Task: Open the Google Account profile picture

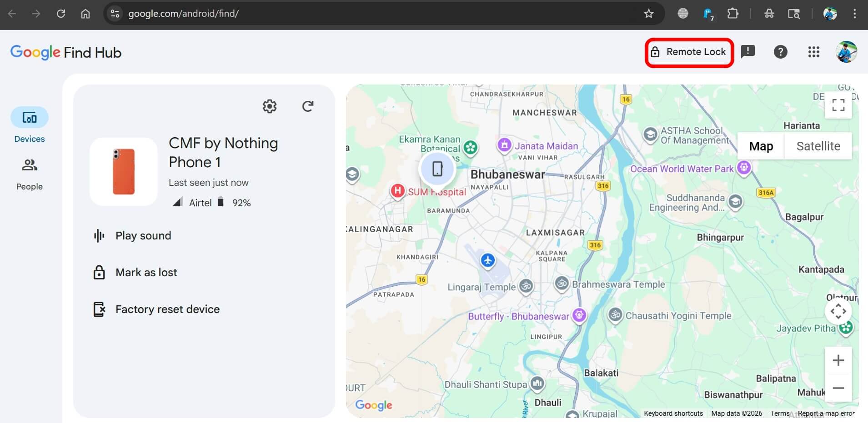Action: coord(846,52)
